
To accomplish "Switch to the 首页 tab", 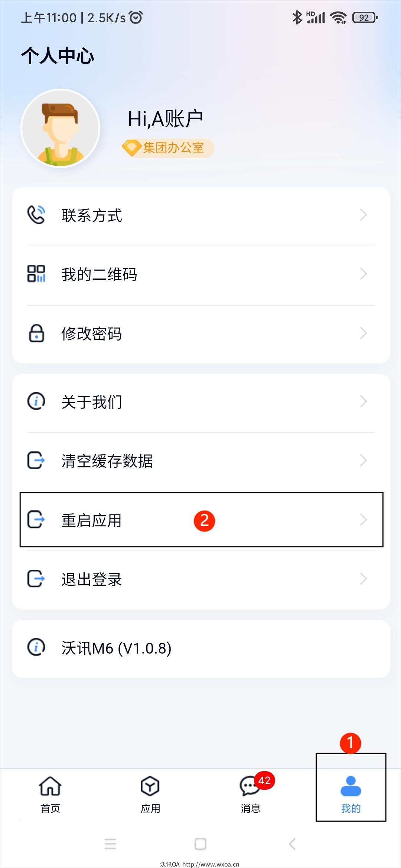I will point(50,793).
